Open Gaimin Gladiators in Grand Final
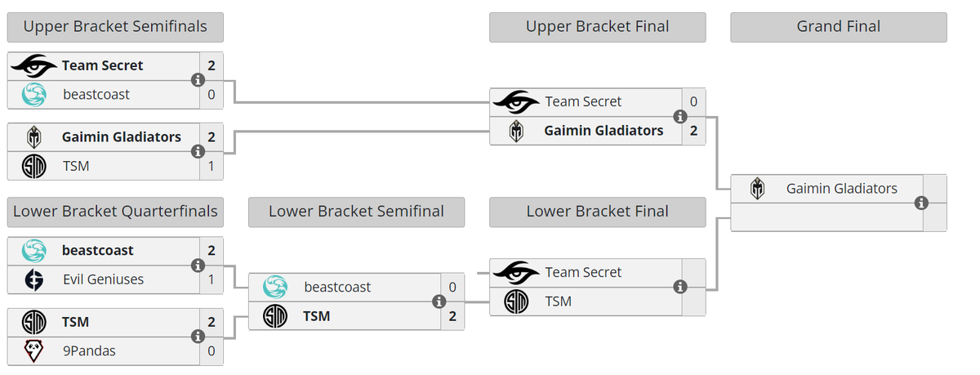Viewport: 980px width, 375px height. (x=841, y=189)
